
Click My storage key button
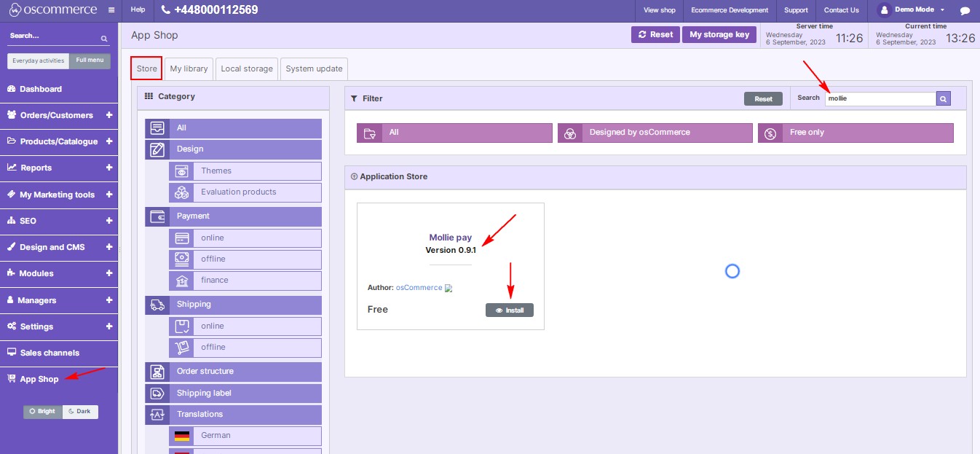[x=719, y=34]
